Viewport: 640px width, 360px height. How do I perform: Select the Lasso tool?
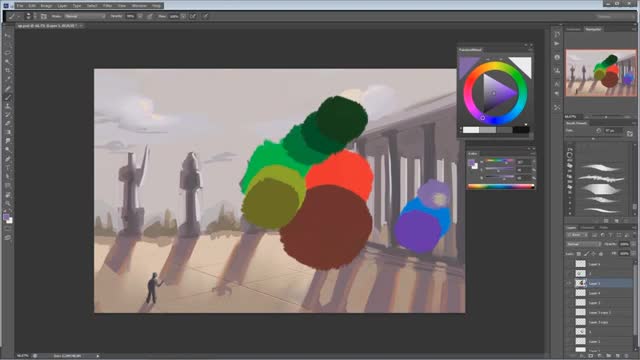pyautogui.click(x=8, y=53)
